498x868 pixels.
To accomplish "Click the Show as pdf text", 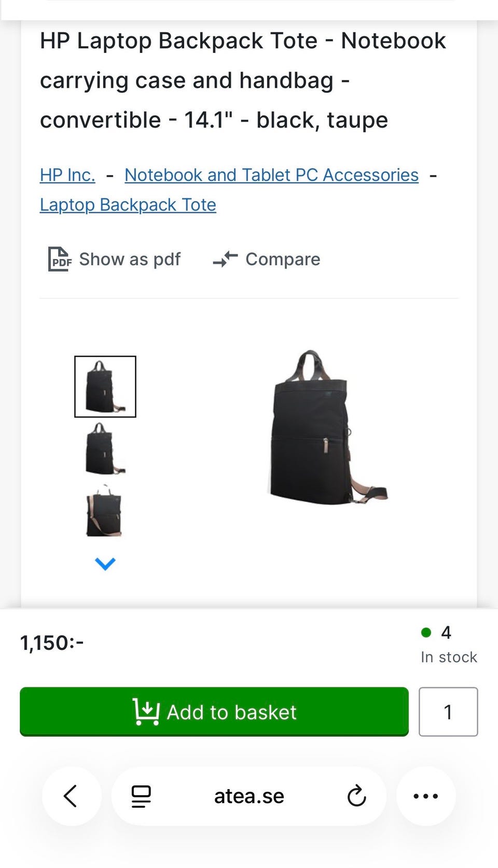I will coord(130,259).
